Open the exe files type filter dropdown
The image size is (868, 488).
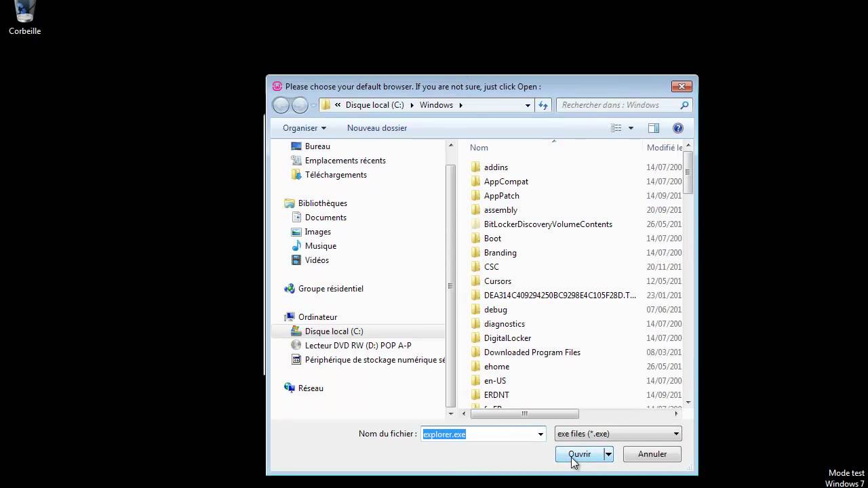tap(676, 434)
